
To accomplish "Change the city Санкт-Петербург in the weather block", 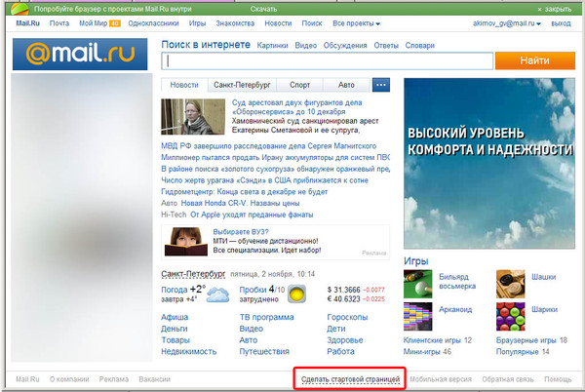I will point(193,274).
